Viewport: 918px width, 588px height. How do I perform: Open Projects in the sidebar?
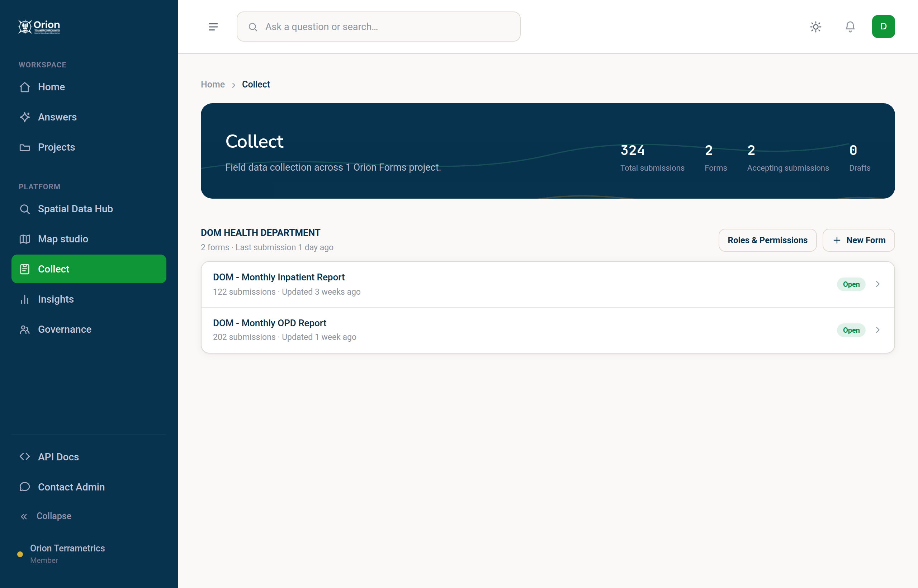coord(89,147)
